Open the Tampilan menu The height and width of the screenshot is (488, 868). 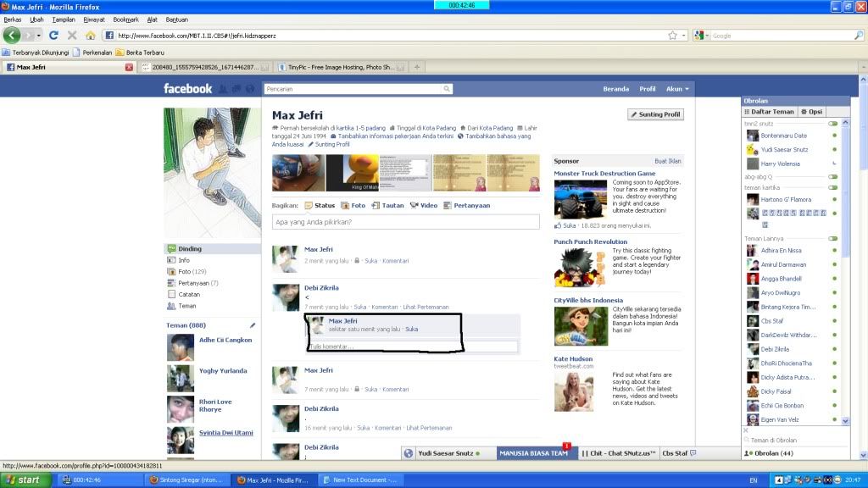click(x=64, y=19)
